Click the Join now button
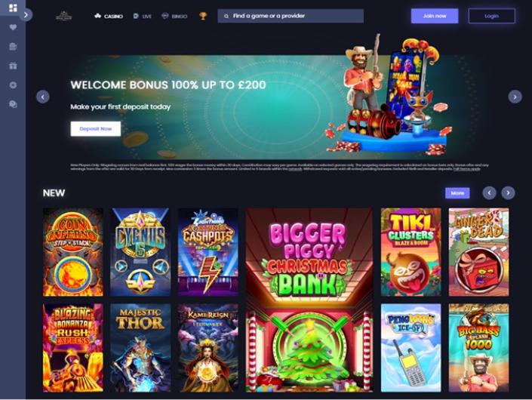The image size is (532, 400). (x=435, y=16)
